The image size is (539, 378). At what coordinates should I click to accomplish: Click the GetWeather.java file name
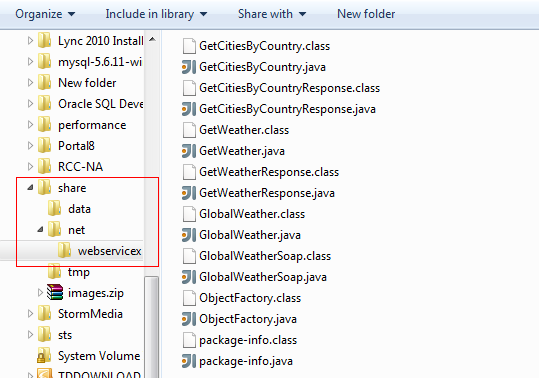[242, 151]
